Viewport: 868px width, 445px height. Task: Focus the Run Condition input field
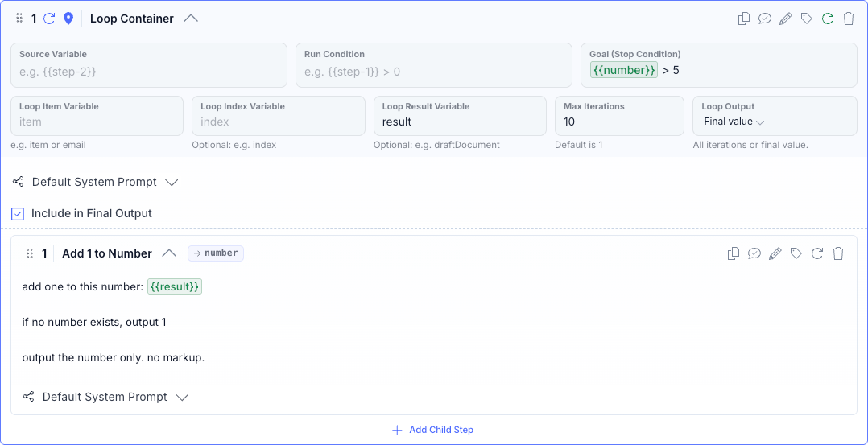pos(434,65)
